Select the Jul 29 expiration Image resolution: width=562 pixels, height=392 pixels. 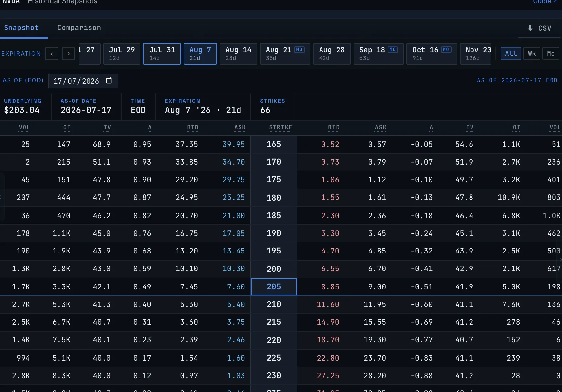(x=122, y=54)
